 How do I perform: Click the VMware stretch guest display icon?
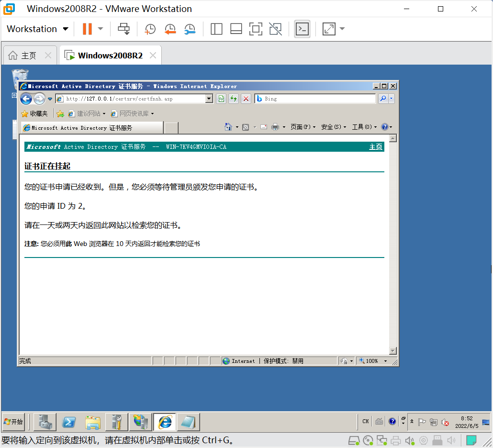pos(329,29)
